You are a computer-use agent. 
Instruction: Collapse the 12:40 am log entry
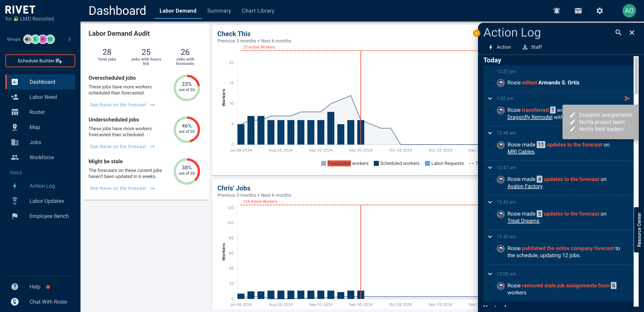(490, 237)
